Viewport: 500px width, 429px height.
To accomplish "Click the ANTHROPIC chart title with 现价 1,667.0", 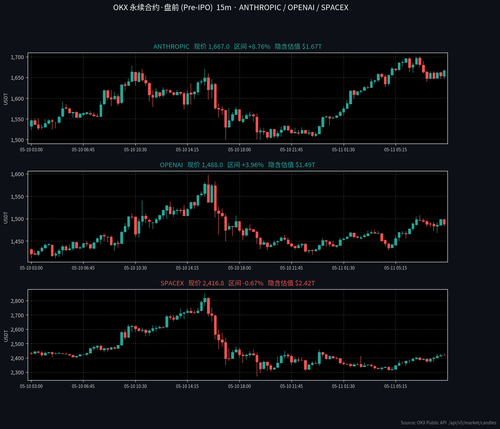I will [x=237, y=47].
